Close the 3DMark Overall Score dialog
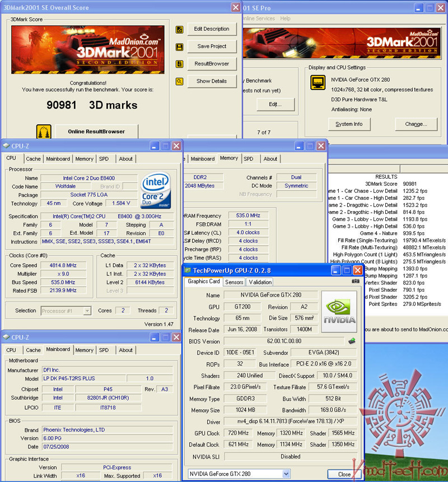This screenshot has width=448, height=482. [x=236, y=7]
